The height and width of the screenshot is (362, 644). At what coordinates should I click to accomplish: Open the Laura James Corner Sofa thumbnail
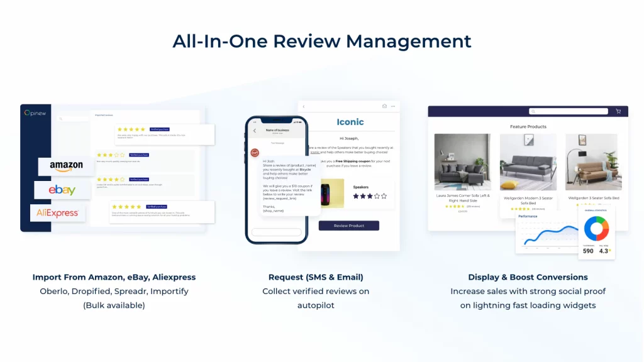pos(462,162)
